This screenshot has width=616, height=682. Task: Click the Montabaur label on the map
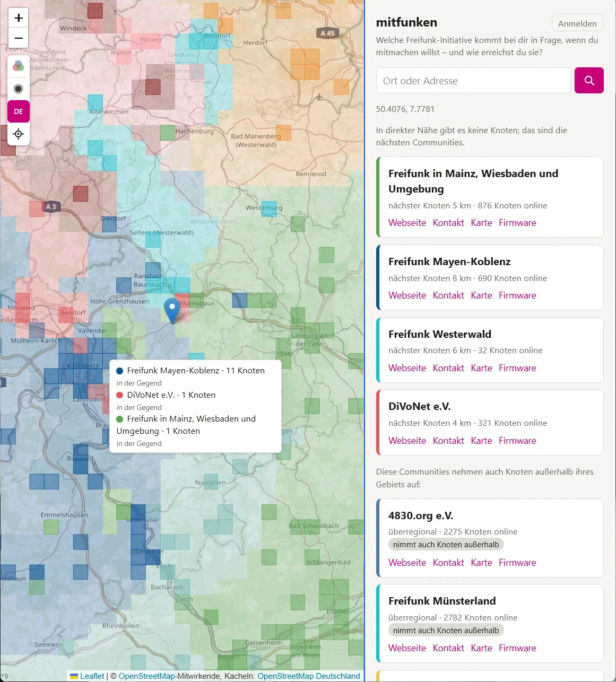[197, 303]
